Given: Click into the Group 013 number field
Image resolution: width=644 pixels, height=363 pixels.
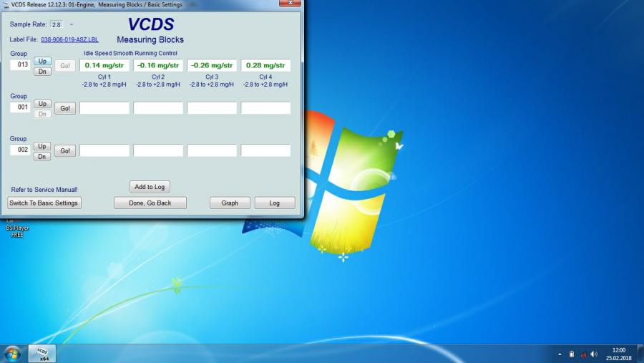Looking at the screenshot, I should [20, 65].
